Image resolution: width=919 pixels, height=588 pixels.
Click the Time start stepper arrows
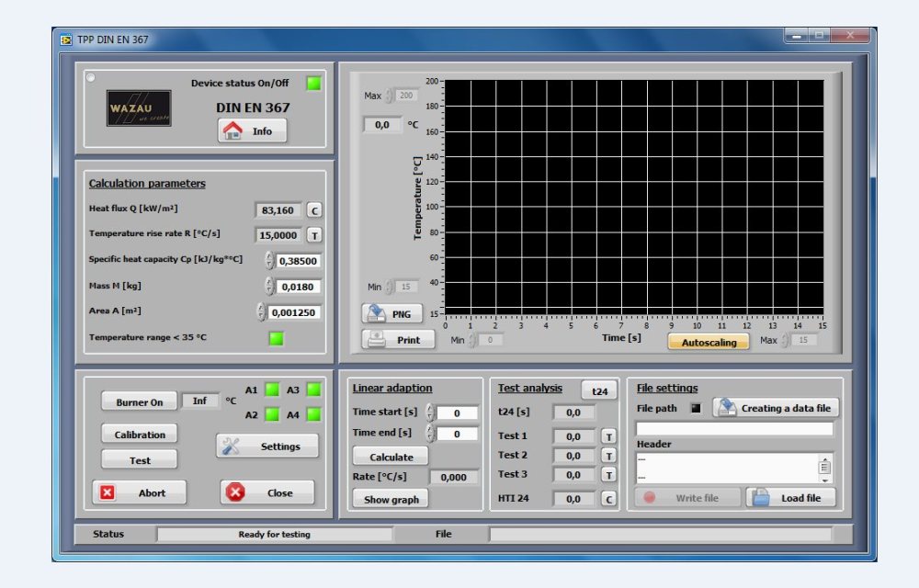[430, 413]
